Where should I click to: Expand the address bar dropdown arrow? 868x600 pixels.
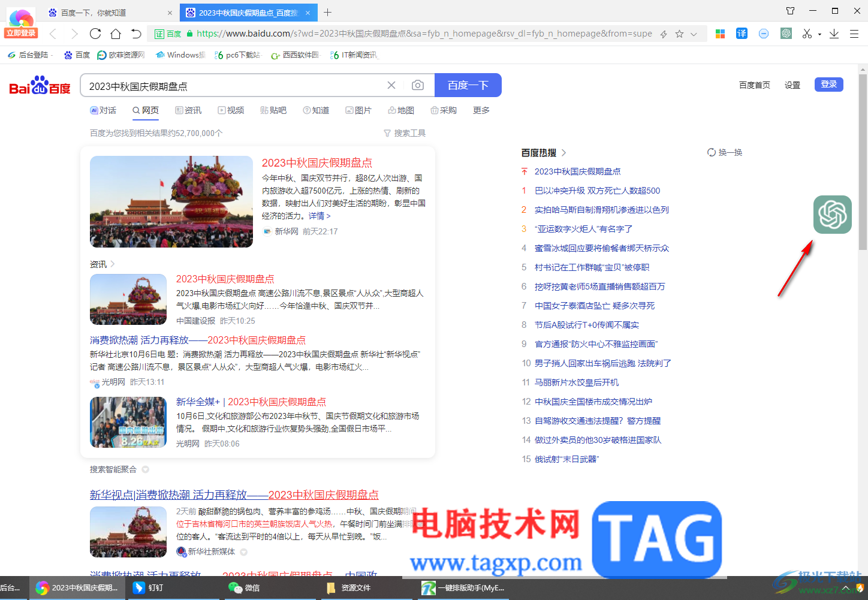pos(694,34)
